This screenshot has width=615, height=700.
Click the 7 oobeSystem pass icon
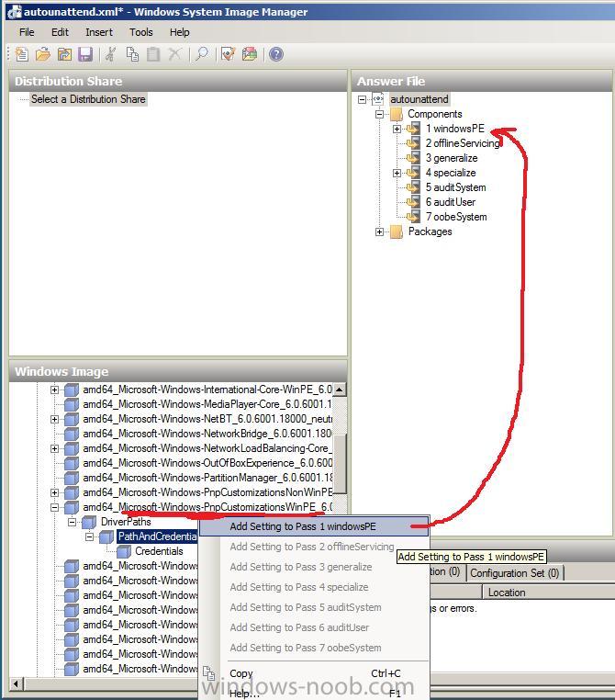[x=413, y=217]
